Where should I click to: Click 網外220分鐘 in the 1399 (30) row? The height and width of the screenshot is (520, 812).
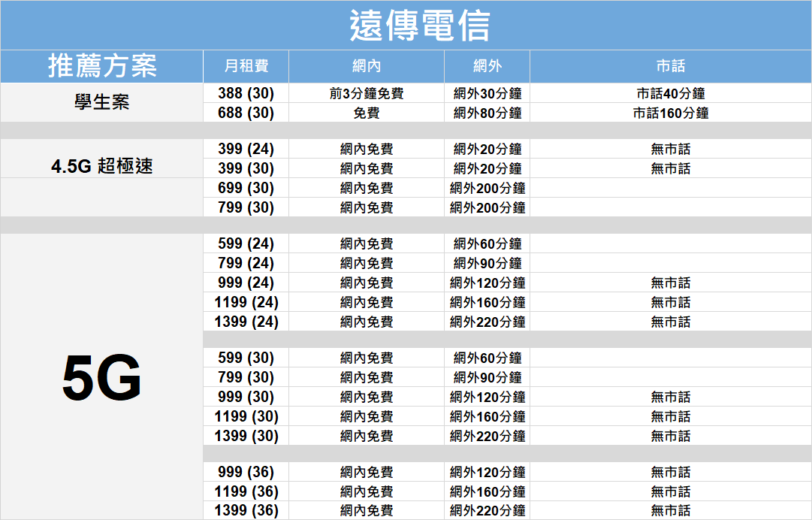488,436
